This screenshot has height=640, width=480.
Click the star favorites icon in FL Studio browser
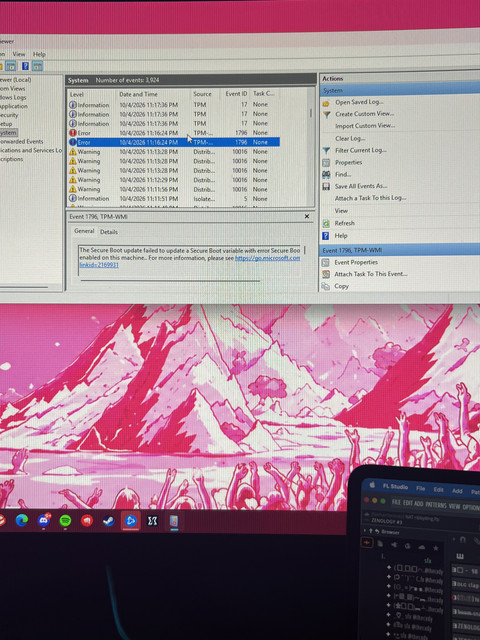point(436,548)
